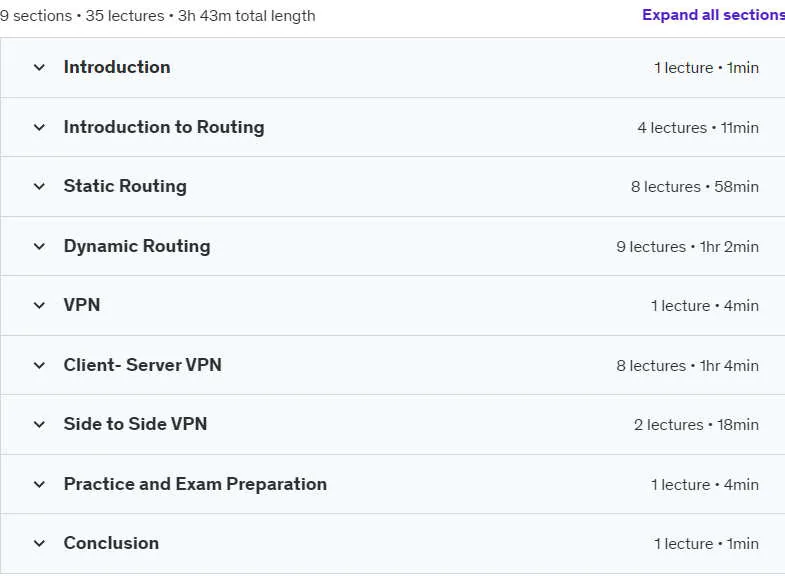The height and width of the screenshot is (576, 785).
Task: Click the 9 lectures 1hr 2min label
Action: (x=687, y=247)
